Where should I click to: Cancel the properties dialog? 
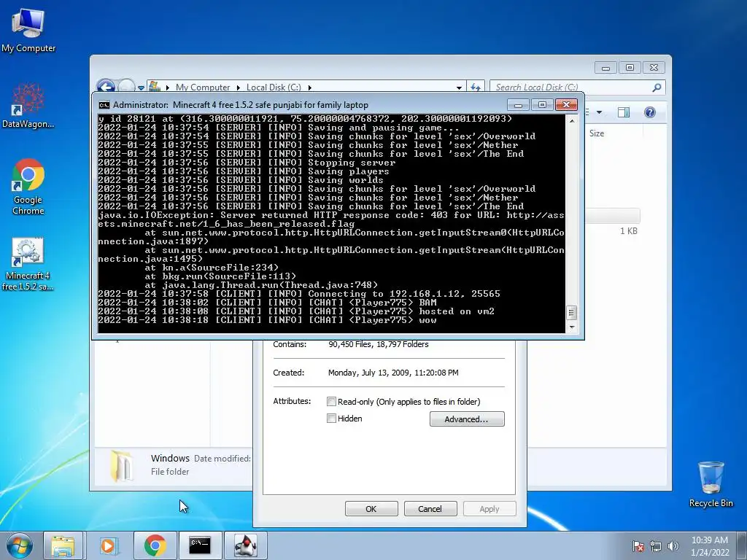pos(430,508)
